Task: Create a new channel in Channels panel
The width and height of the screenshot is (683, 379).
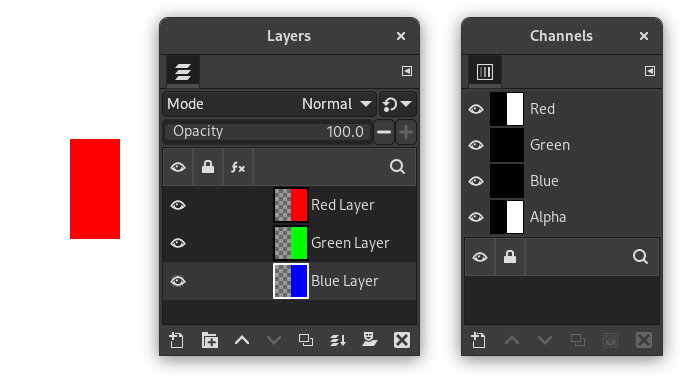Action: [478, 340]
